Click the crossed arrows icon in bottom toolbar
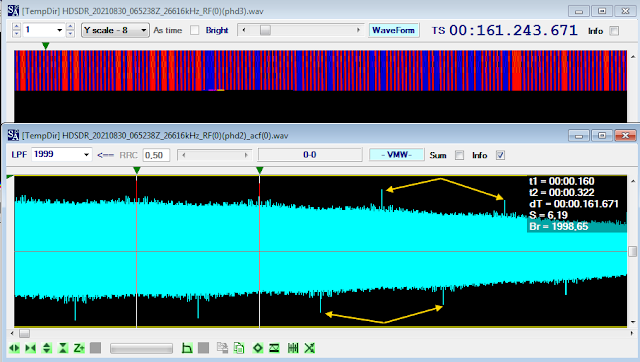The width and height of the screenshot is (640, 362). [310, 348]
